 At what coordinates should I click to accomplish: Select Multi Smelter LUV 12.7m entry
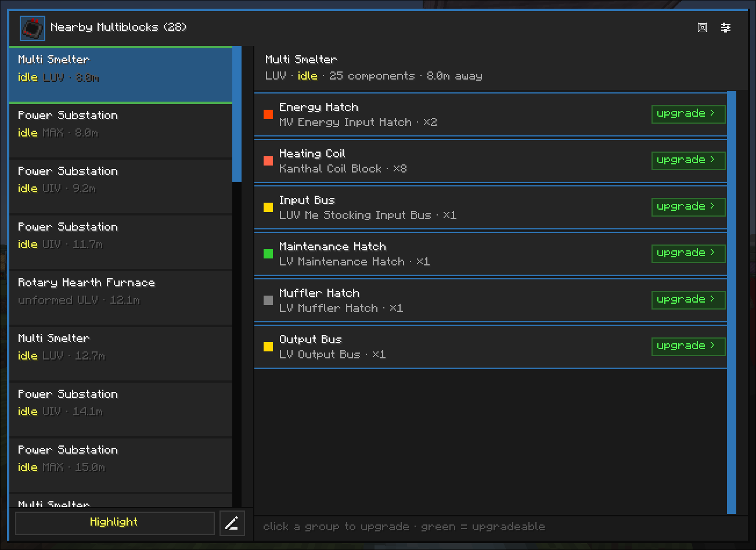(x=121, y=354)
